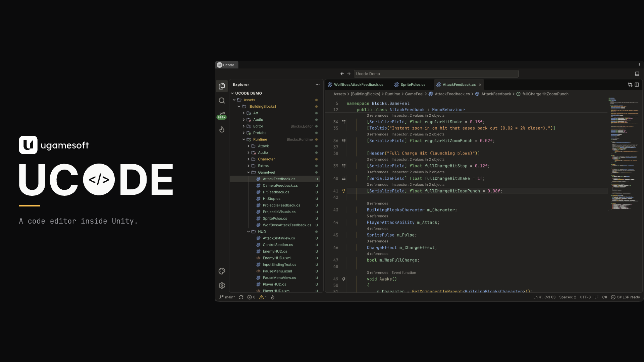Expand the Character folder
Screen dimensions: 644x362
pyautogui.click(x=249, y=159)
